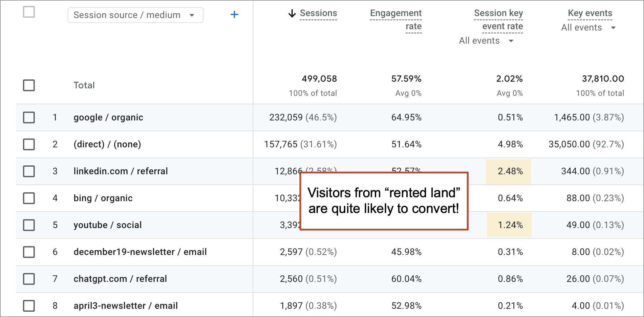
Task: Click the 26.00 (0.07%) key events cell
Action: click(x=595, y=279)
